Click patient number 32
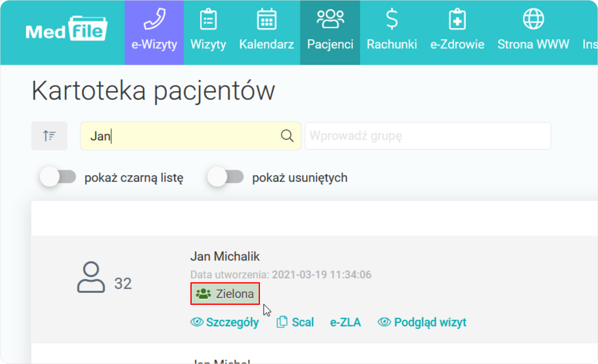 123,283
